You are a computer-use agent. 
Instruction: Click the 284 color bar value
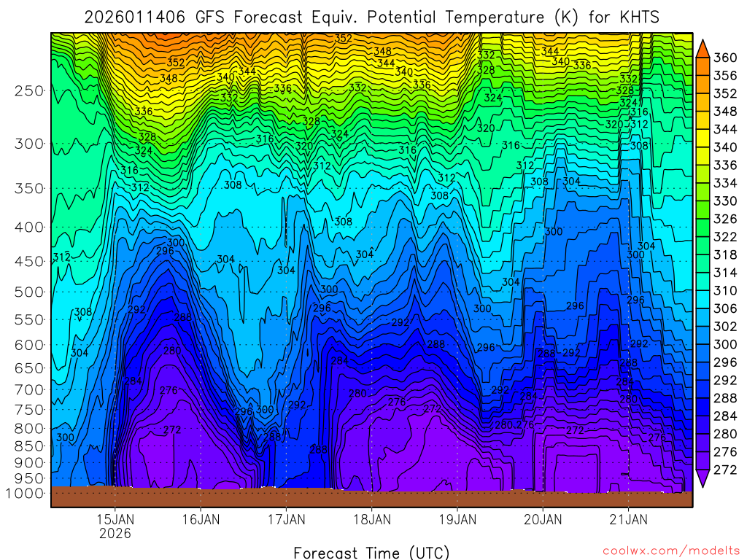[725, 416]
